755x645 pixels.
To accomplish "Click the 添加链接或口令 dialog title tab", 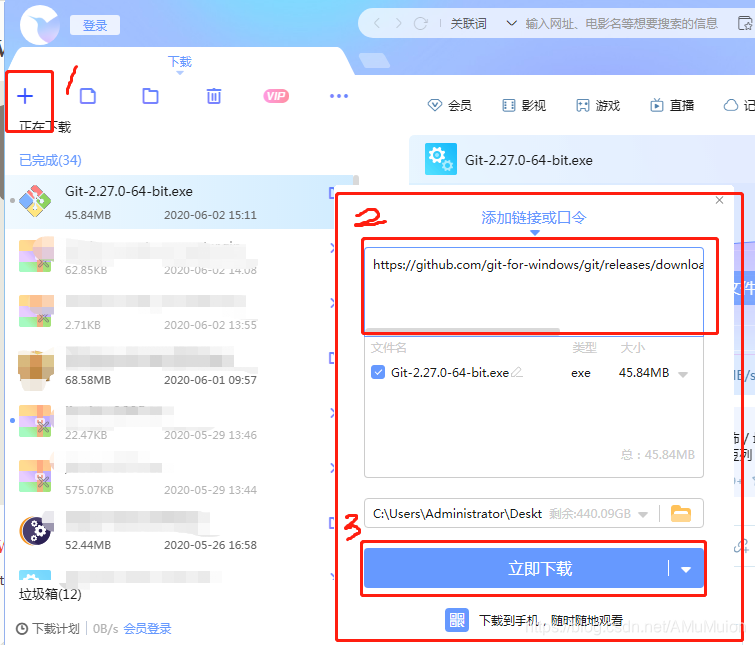I will 534,218.
